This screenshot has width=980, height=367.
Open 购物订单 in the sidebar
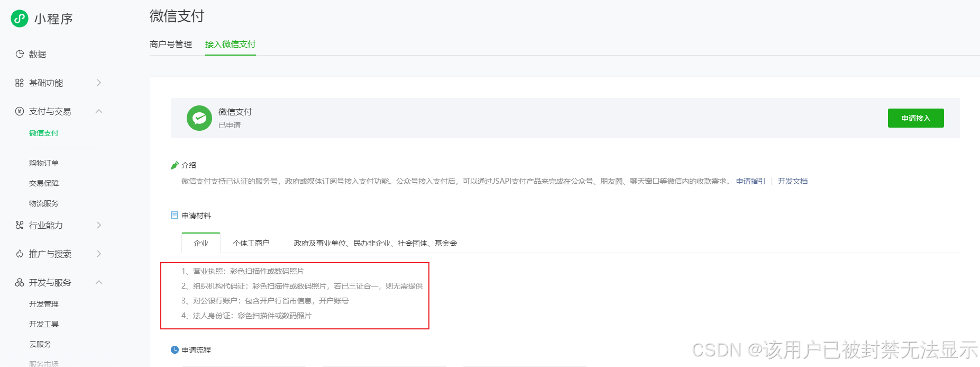pyautogui.click(x=44, y=163)
